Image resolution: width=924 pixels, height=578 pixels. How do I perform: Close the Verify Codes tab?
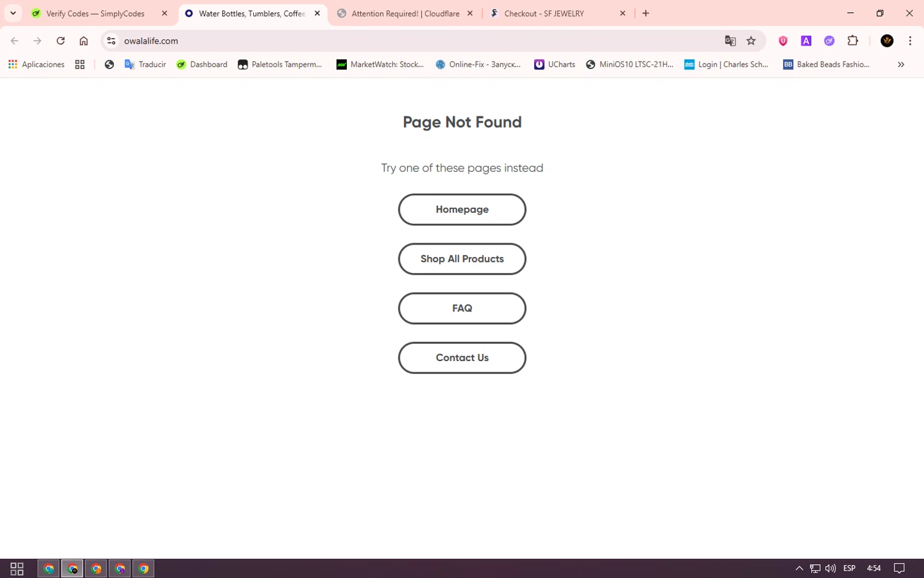tap(164, 14)
